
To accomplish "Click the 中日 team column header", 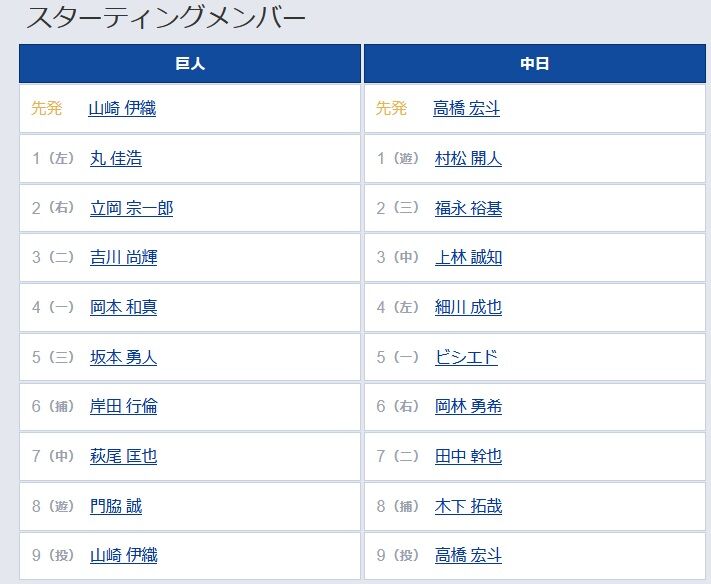I will 535,63.
